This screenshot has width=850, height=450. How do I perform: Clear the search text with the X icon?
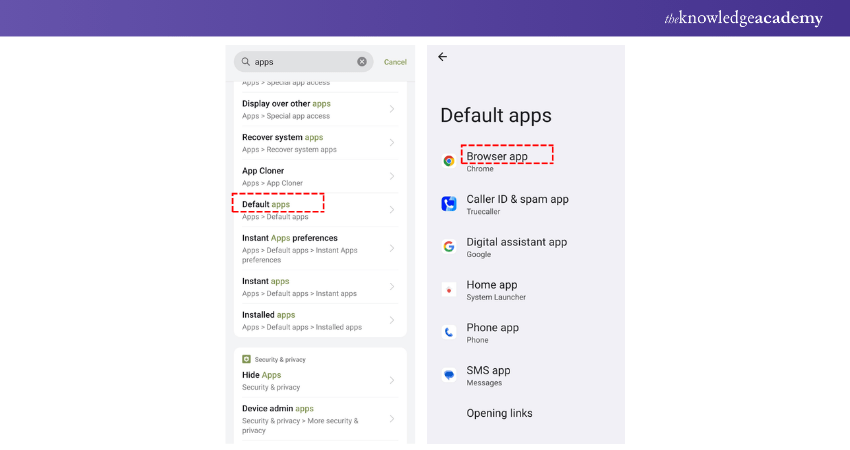click(362, 62)
